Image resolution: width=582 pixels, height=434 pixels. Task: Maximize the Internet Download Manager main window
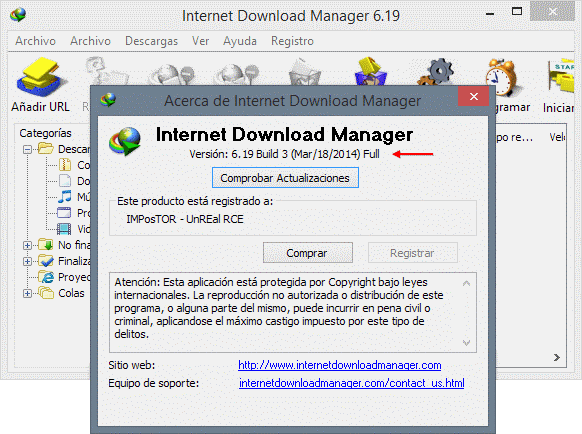point(517,12)
